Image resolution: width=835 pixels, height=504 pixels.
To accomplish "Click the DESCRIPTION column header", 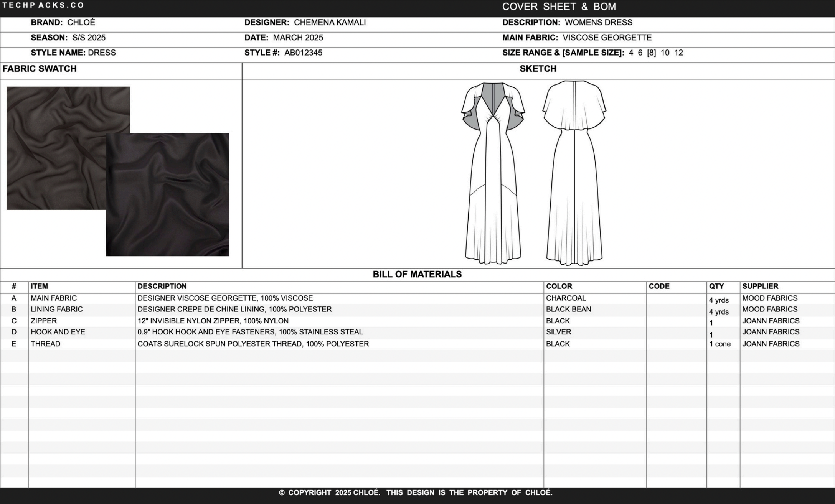I will pos(162,286).
